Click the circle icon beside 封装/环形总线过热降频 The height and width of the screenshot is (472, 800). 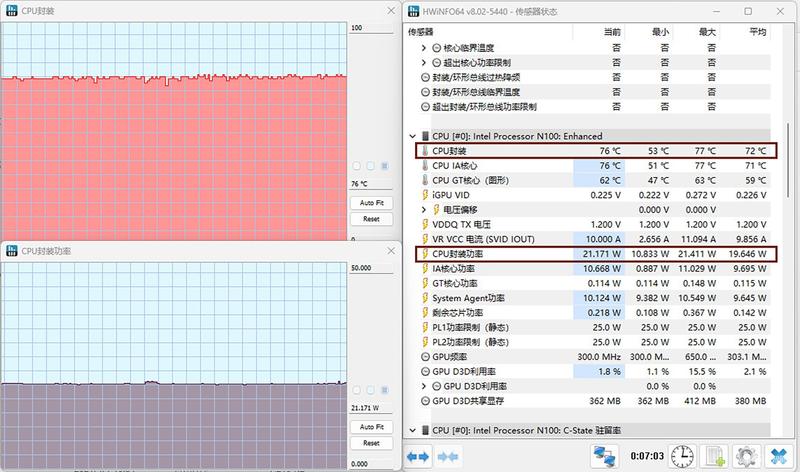pos(425,78)
